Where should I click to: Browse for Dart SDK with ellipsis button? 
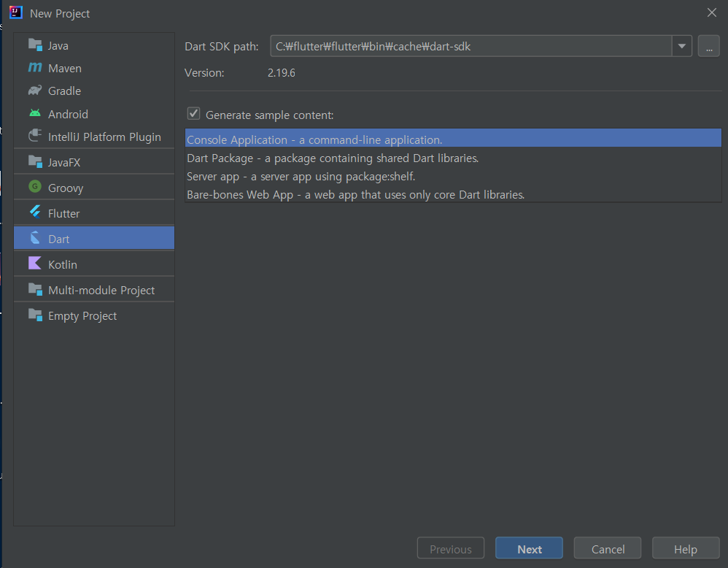coord(708,46)
